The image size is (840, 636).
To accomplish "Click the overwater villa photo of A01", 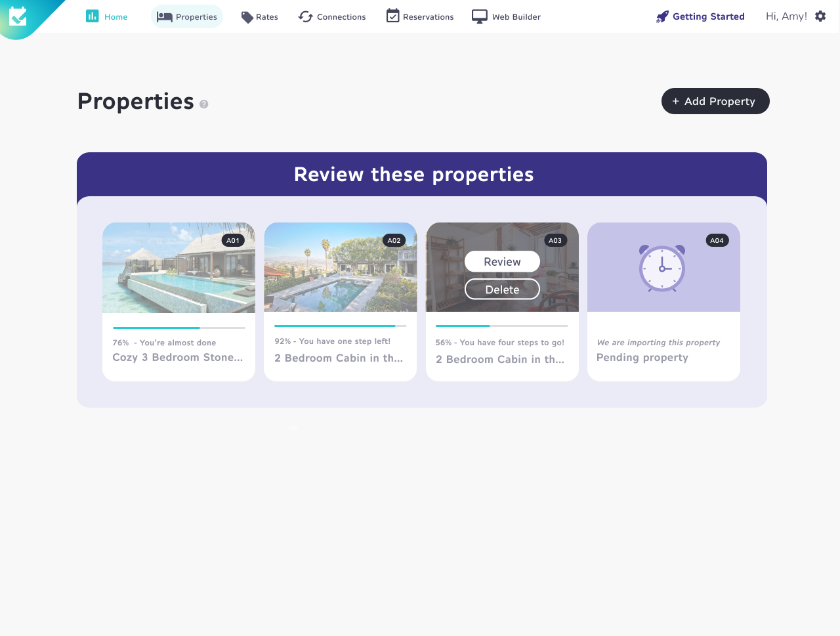I will point(178,267).
